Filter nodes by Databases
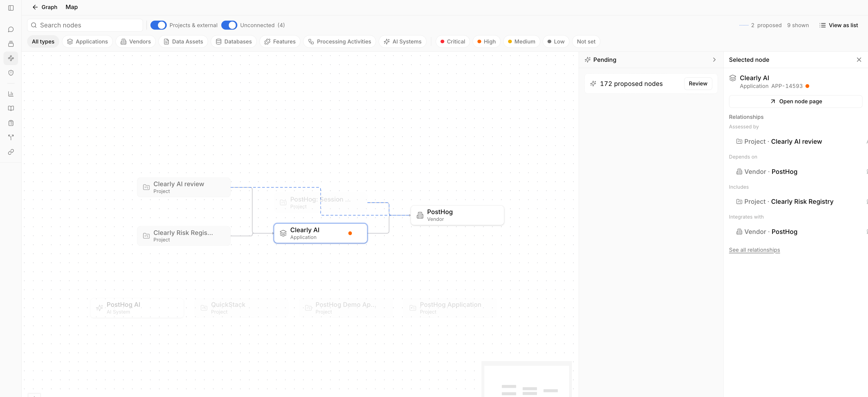Screen dimensions: 868x397 pyautogui.click(x=234, y=41)
